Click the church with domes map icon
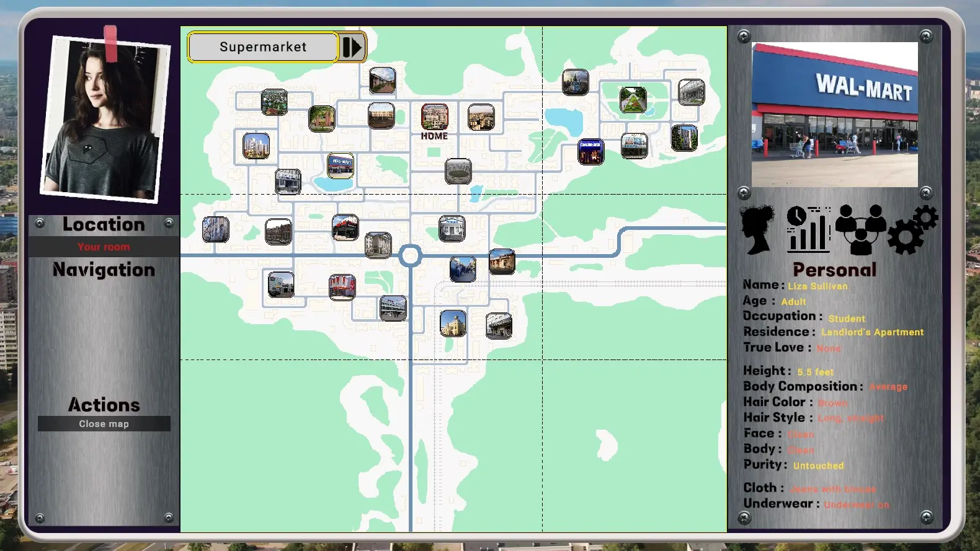This screenshot has height=551, width=980. point(576,82)
